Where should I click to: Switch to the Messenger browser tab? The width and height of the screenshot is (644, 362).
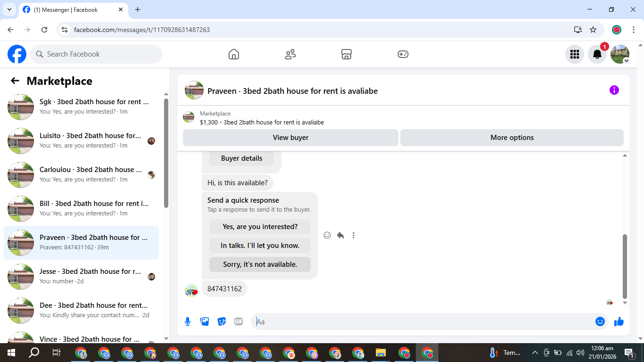tap(74, 9)
